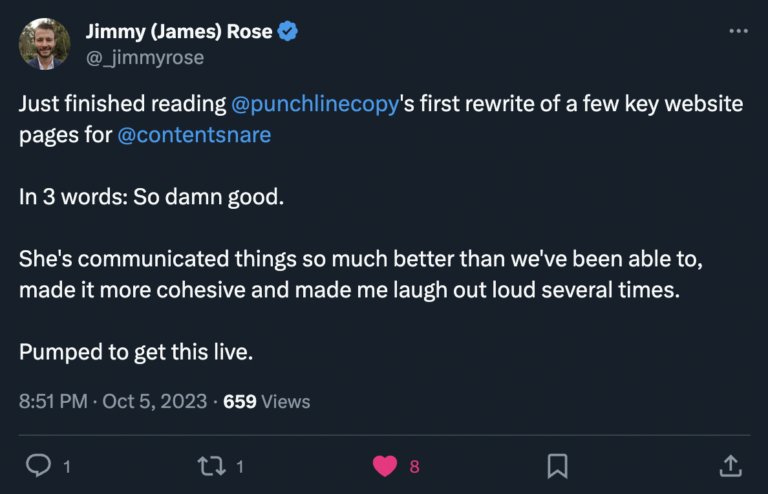Image resolution: width=768 pixels, height=494 pixels.
Task: Click the reply speech bubble icon
Action: [38, 465]
